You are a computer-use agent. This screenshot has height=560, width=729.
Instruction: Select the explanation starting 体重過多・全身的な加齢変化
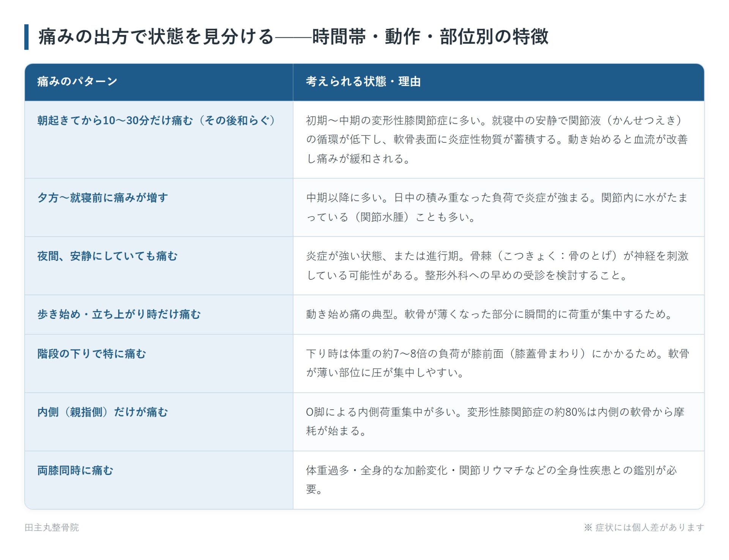(x=499, y=480)
